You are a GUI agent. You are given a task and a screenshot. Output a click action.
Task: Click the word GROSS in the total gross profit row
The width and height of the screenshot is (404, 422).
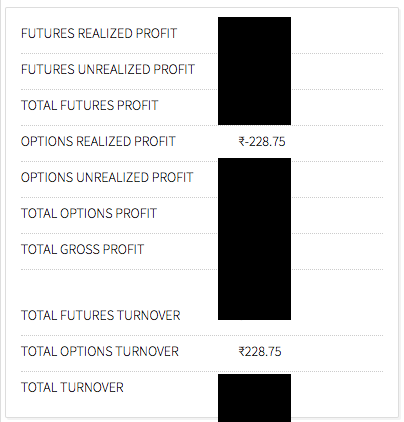tap(79, 250)
